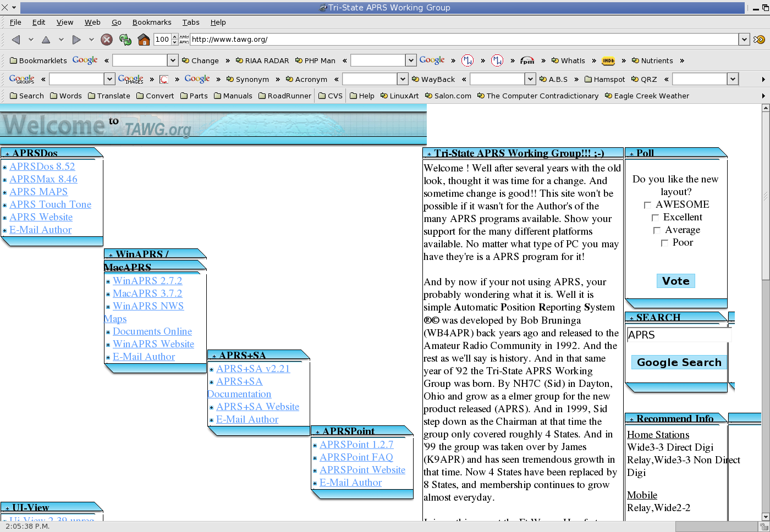Click the Google logo next to Bookmarklets
Screen dimensions: 770x532
(85, 60)
